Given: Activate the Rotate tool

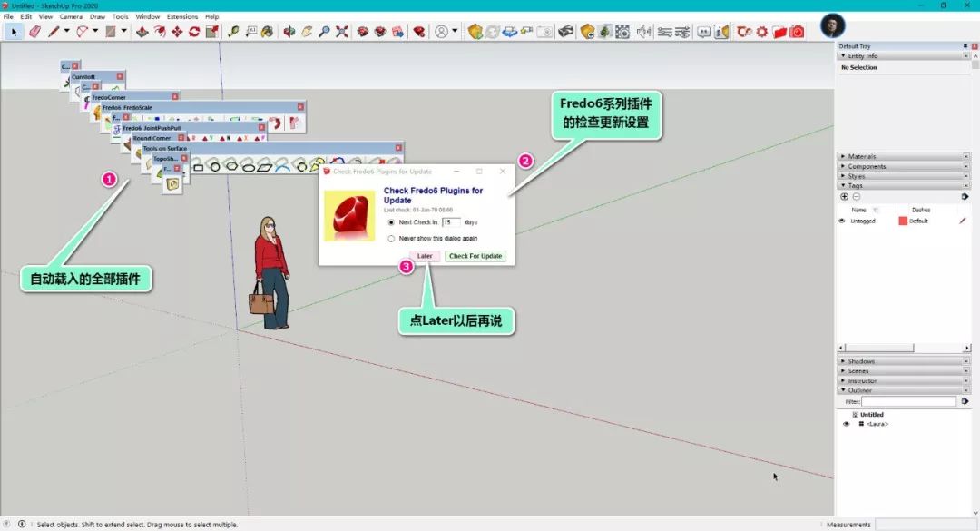Looking at the screenshot, I should (194, 31).
